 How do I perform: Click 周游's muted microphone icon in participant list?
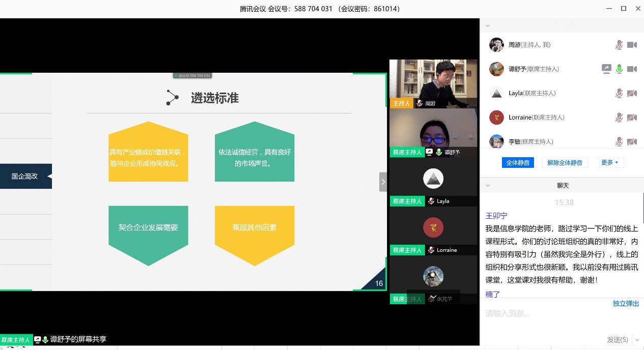619,45
